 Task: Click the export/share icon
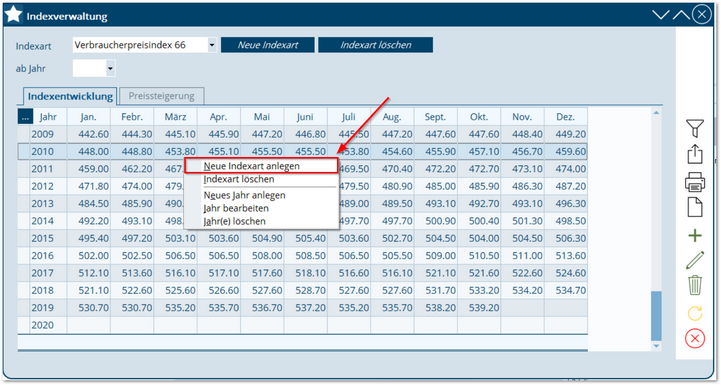[695, 154]
